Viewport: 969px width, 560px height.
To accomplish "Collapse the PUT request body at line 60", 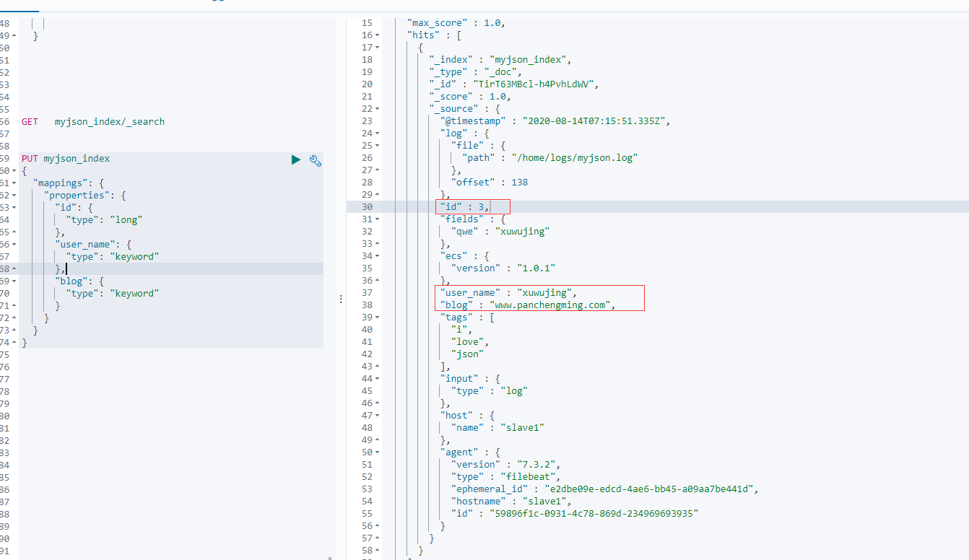I will coord(14,171).
